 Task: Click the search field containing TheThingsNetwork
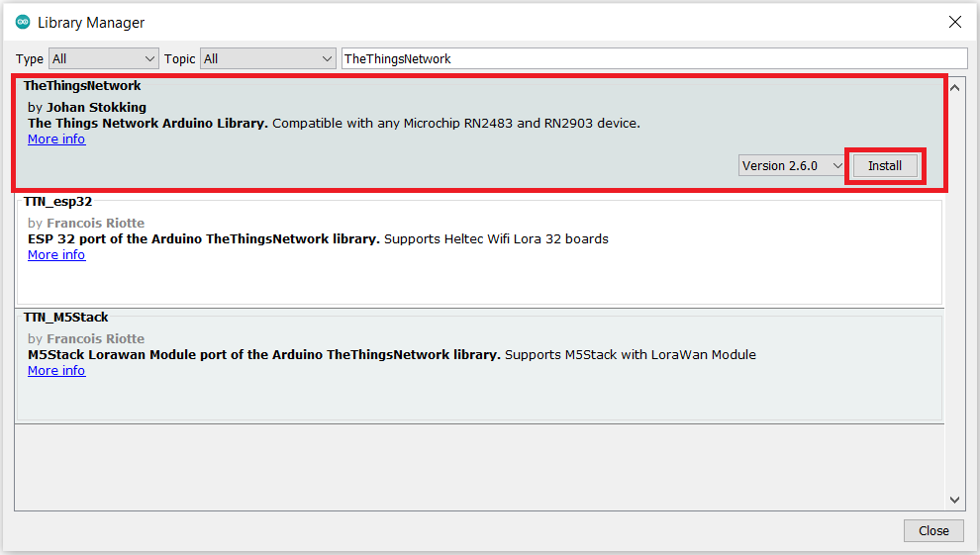click(654, 58)
